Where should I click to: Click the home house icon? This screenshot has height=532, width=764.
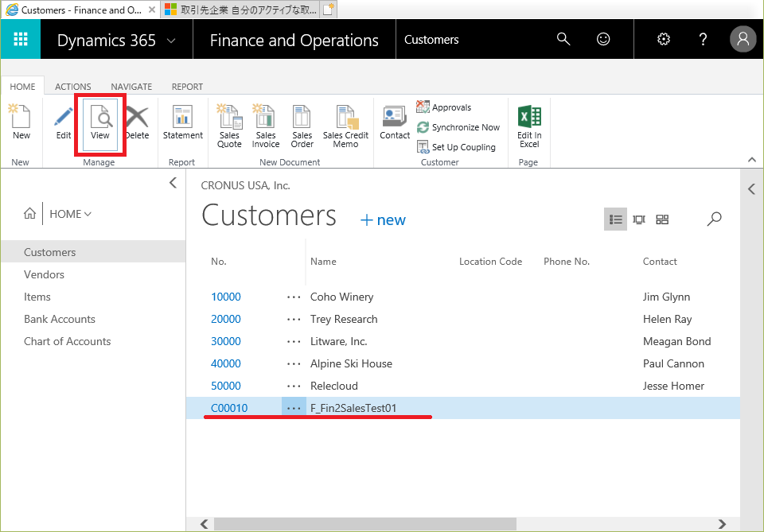coord(29,213)
